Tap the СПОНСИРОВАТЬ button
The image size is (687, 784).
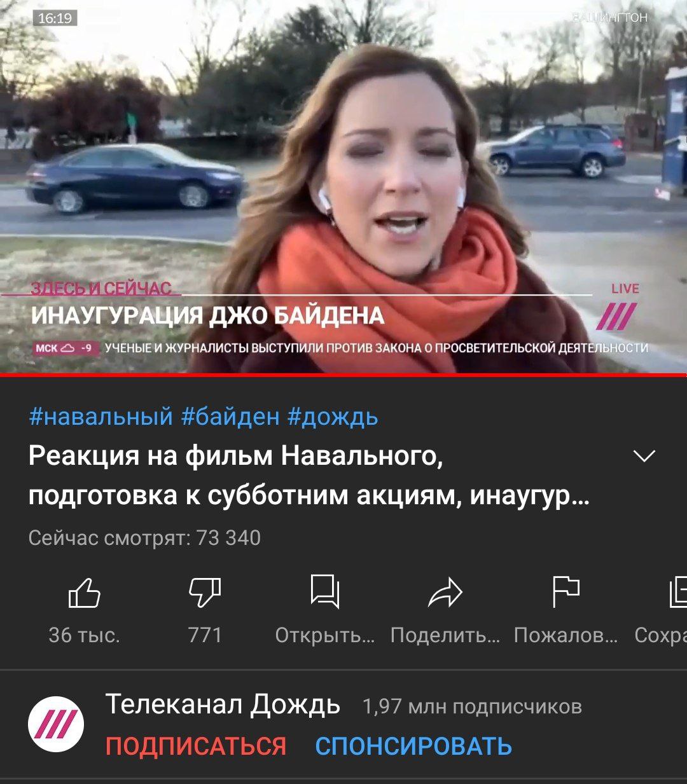[x=413, y=746]
